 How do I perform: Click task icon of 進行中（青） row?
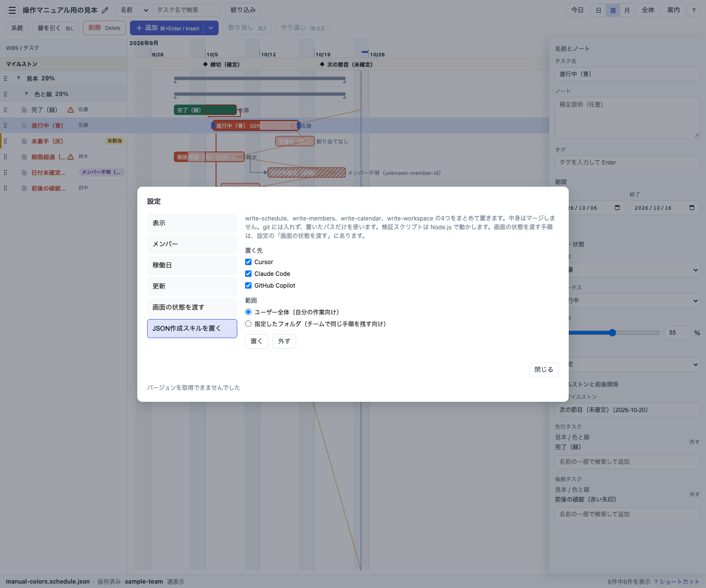tap(24, 125)
